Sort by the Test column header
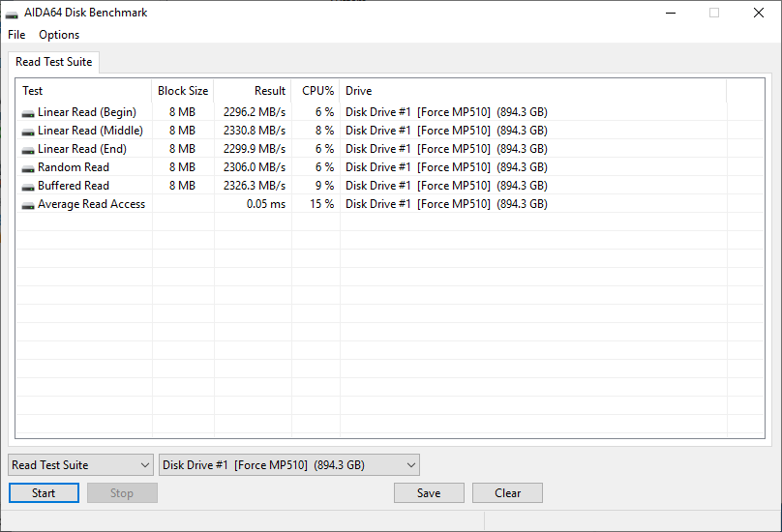 [x=84, y=91]
